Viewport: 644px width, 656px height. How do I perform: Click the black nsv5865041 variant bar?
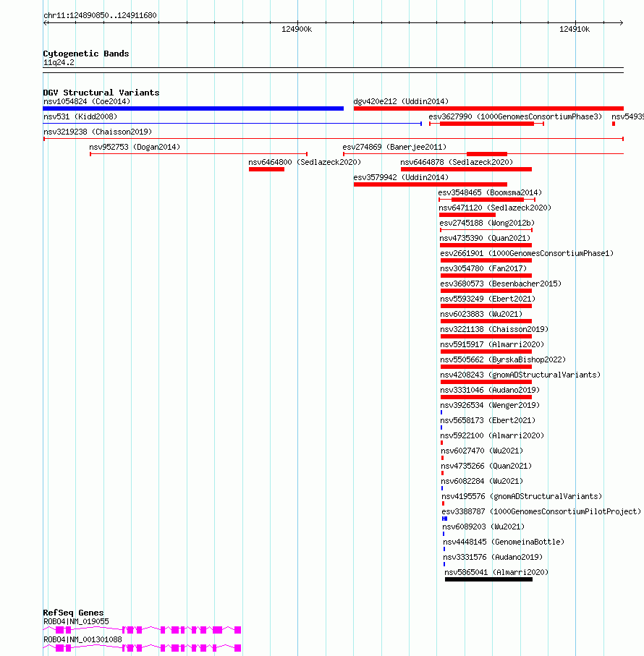coord(488,579)
